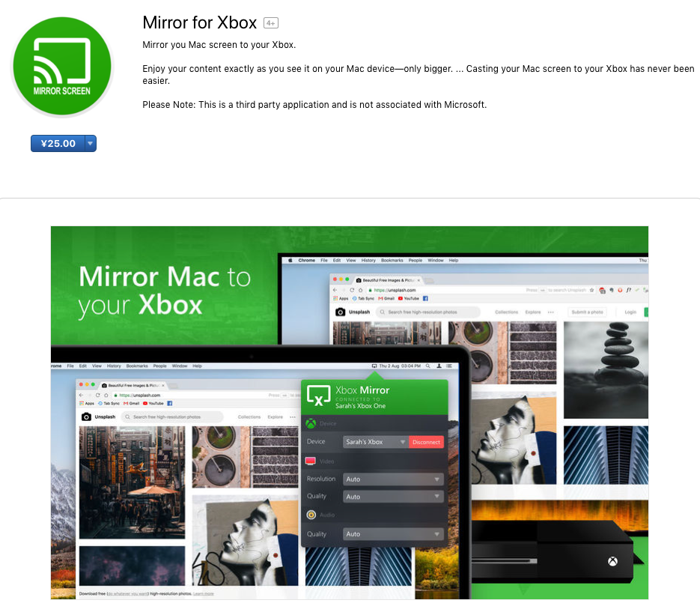Open the Help menu on the TV screen
This screenshot has width=700, height=609.
[454, 260]
